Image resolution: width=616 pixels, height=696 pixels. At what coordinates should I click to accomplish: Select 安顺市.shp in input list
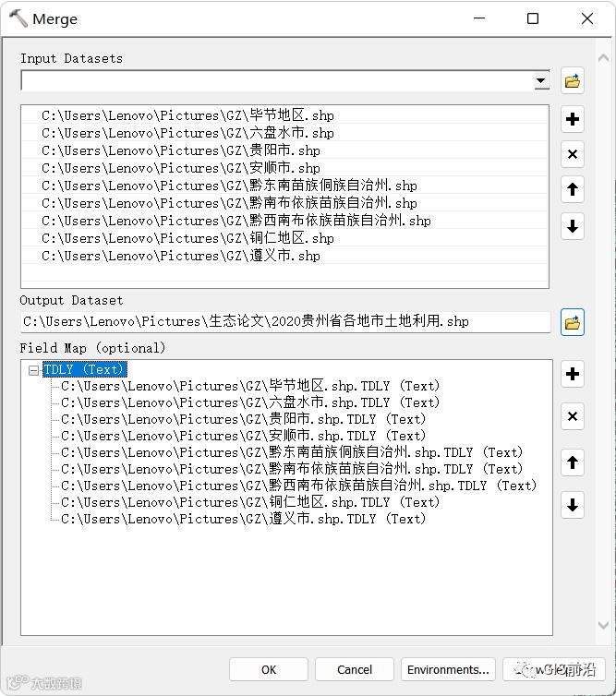click(x=284, y=168)
